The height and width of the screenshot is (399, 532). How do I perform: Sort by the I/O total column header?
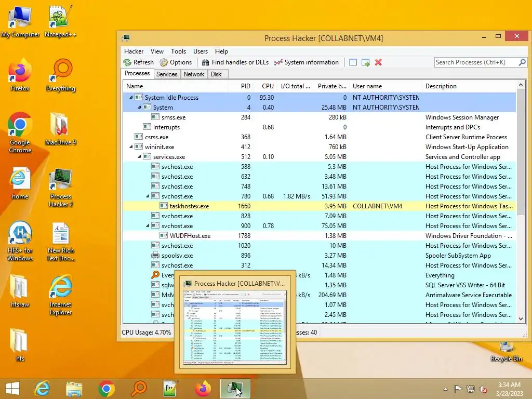pyautogui.click(x=295, y=86)
